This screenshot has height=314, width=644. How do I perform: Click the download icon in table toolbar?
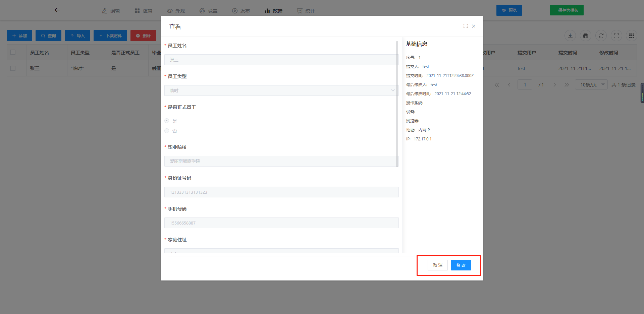click(x=570, y=36)
